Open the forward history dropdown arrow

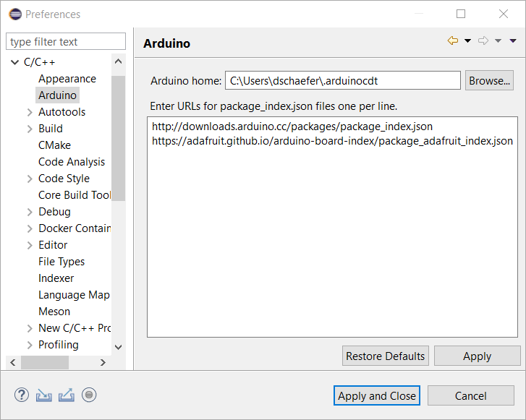coord(499,41)
